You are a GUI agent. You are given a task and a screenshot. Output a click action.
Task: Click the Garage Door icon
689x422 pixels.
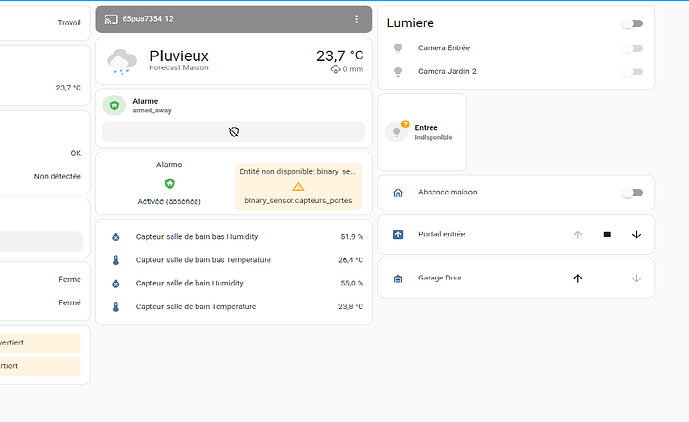(x=398, y=278)
